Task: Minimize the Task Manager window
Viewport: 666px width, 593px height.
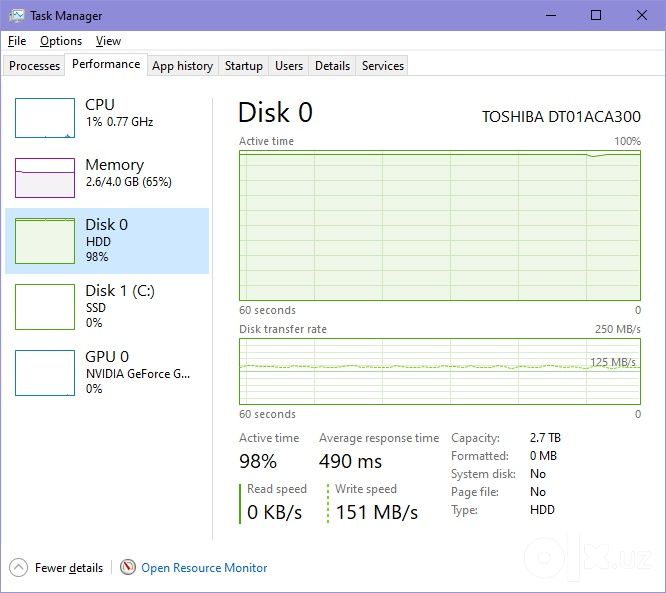Action: pos(551,15)
